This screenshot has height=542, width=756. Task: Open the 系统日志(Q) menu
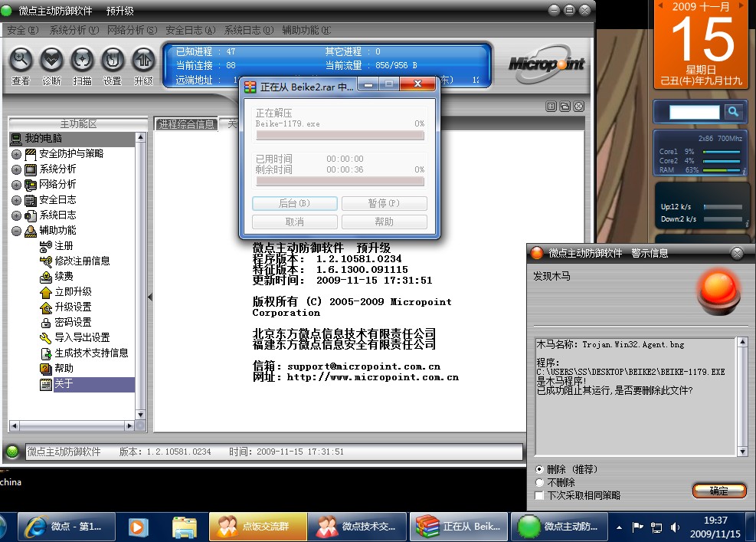pos(249,31)
